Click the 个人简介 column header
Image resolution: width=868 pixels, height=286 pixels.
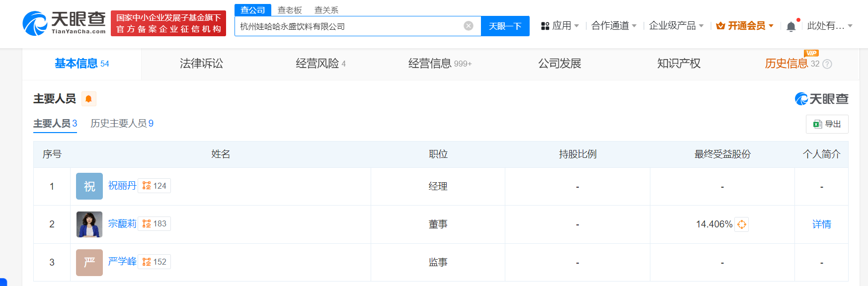click(822, 154)
